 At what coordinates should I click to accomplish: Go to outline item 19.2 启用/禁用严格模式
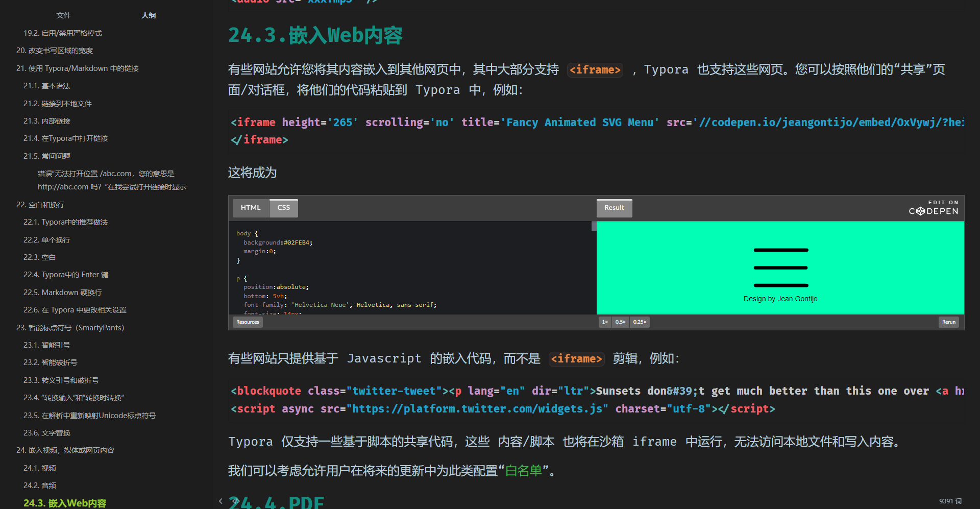(63, 33)
